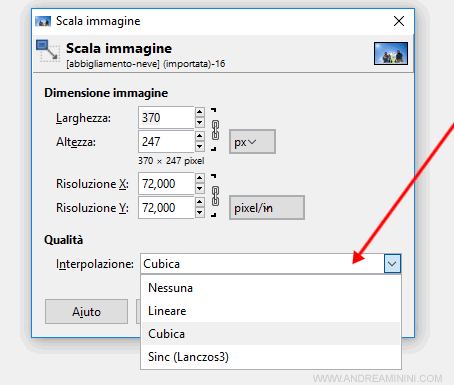The width and height of the screenshot is (454, 385).
Task: Decrease Risoluzione Y with down arrow
Action: click(x=200, y=212)
